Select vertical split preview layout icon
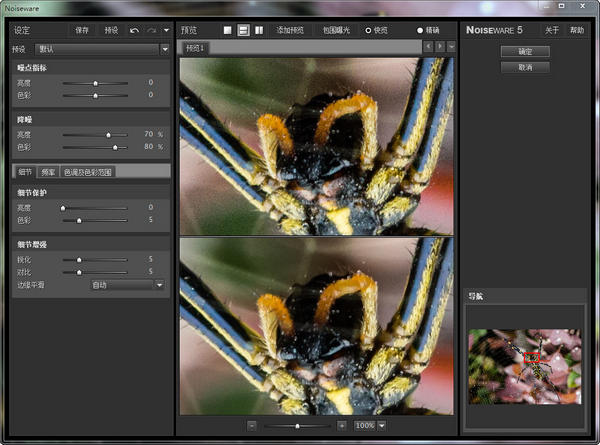The height and width of the screenshot is (445, 600). [x=259, y=30]
